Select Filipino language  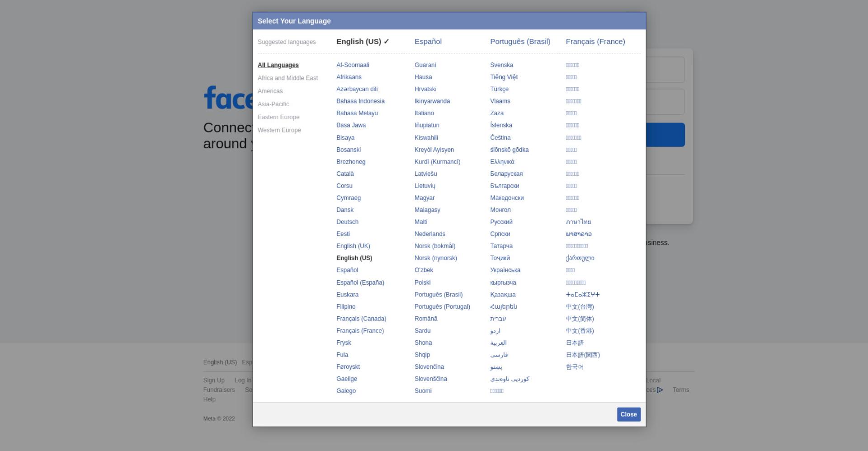346,307
